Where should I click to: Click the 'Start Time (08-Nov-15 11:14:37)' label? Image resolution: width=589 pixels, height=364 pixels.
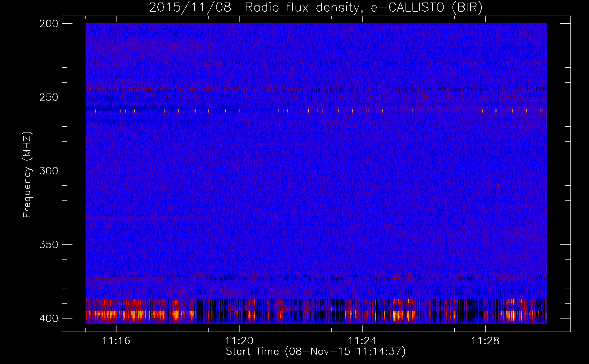tap(316, 352)
